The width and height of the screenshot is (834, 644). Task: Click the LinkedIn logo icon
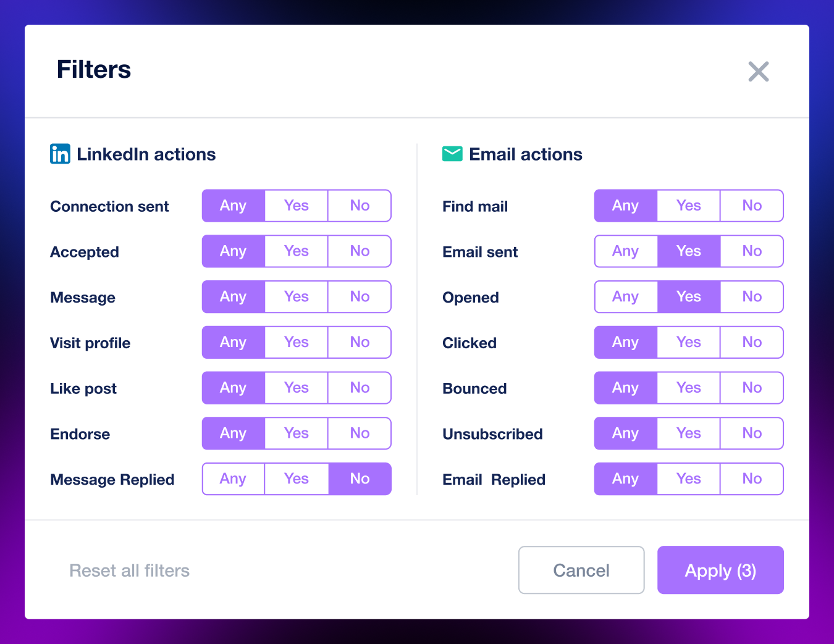tap(60, 154)
